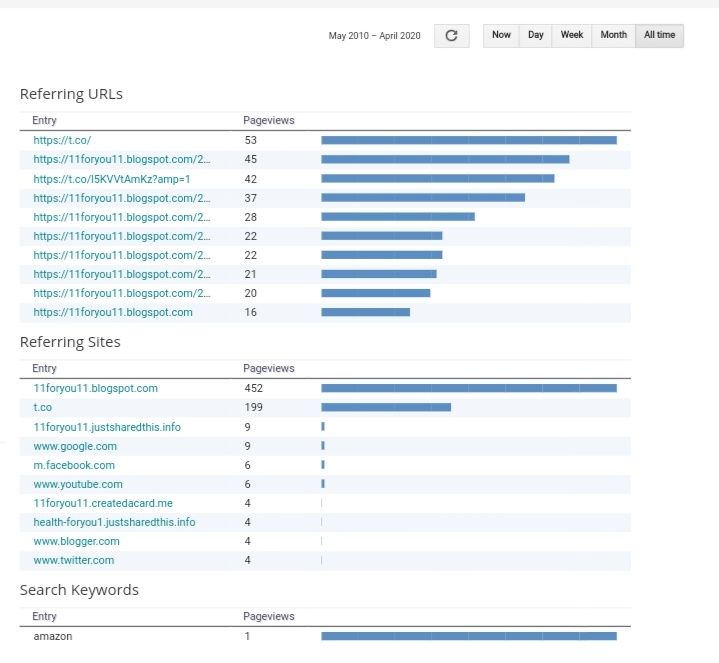
Task: Click the pageview count 42
Action: click(250, 179)
